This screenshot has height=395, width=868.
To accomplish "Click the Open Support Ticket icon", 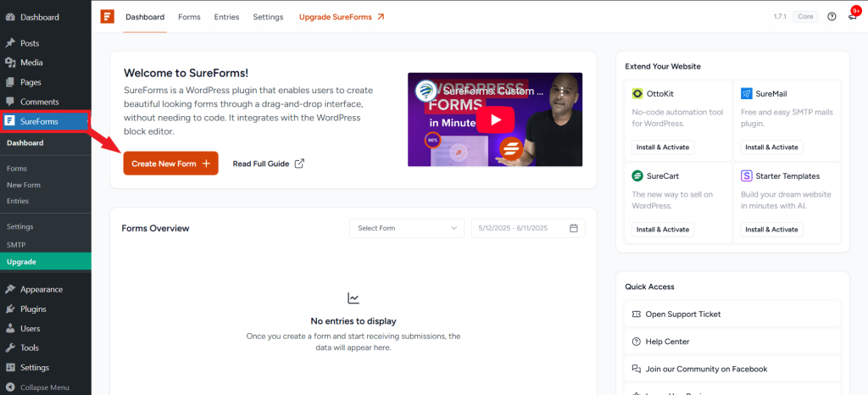I will pyautogui.click(x=636, y=314).
